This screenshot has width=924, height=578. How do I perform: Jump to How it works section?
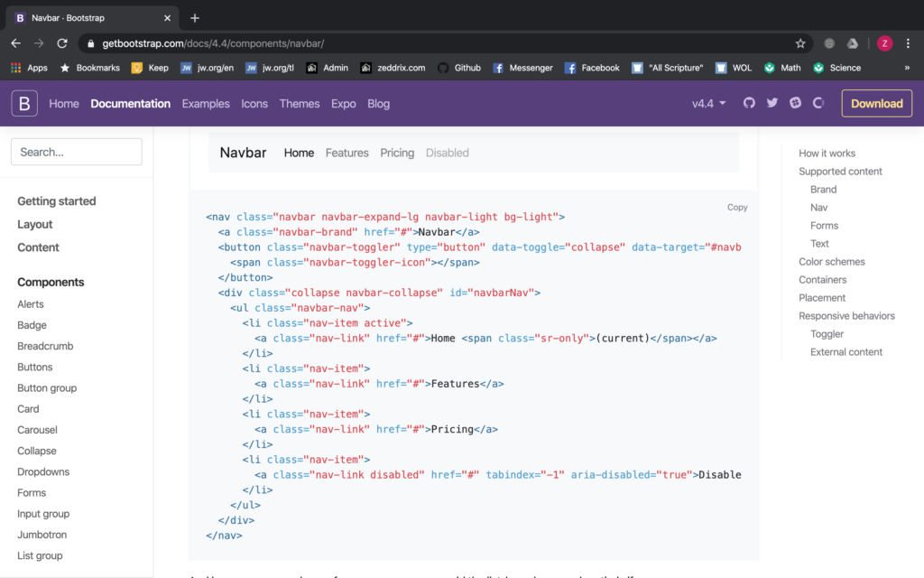[x=827, y=154]
